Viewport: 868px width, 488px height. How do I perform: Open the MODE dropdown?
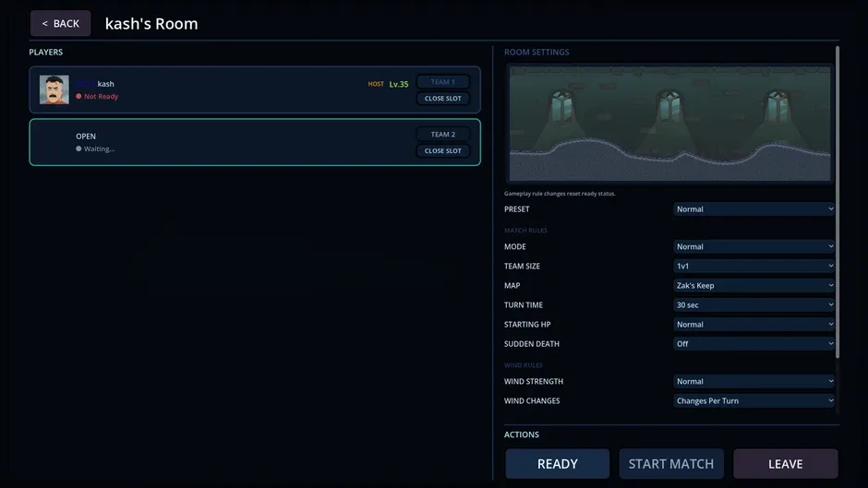tap(754, 246)
